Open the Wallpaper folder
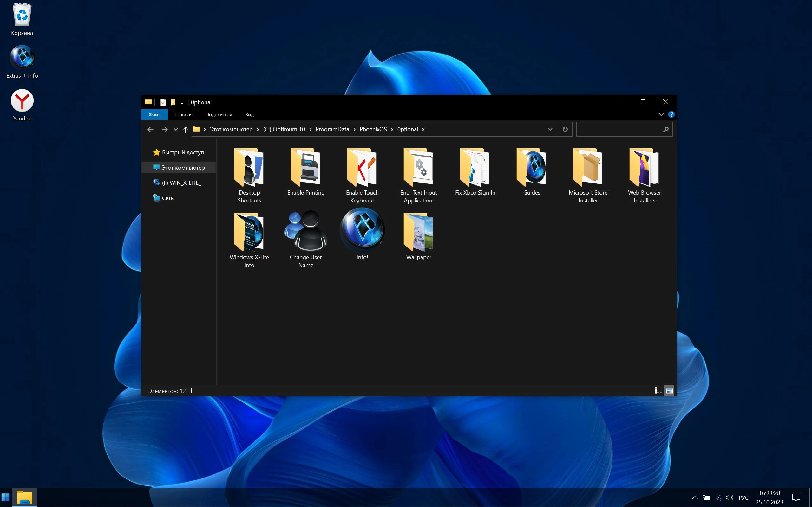 [418, 232]
